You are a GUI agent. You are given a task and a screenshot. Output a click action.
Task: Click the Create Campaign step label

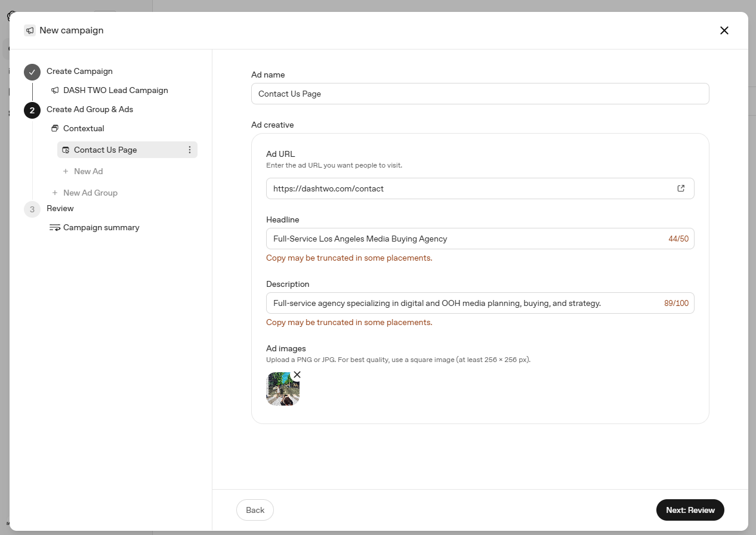click(x=79, y=71)
